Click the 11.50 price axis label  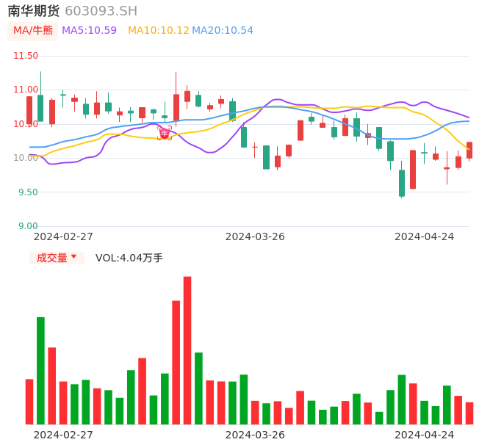[x=26, y=56]
